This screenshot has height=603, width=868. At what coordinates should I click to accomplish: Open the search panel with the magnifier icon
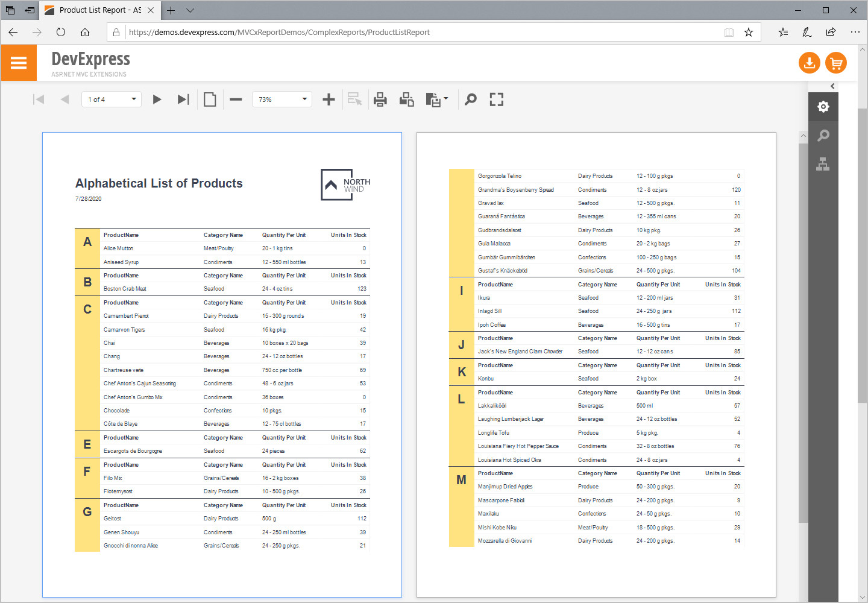click(x=470, y=99)
